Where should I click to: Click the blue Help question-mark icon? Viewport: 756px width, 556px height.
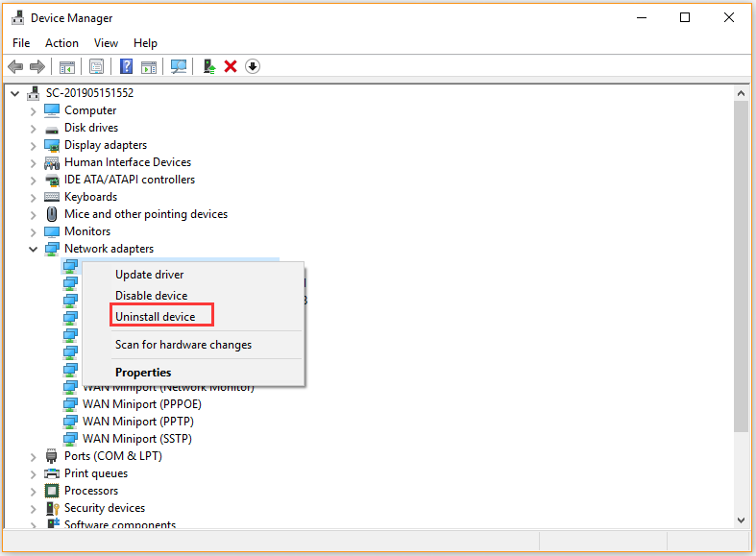point(126,66)
